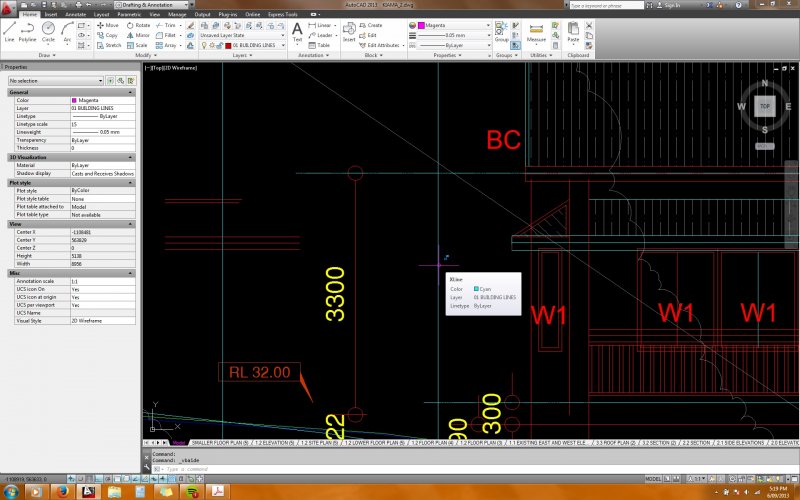Click the Text annotation tool
Screen dimensions: 800x500
297,31
